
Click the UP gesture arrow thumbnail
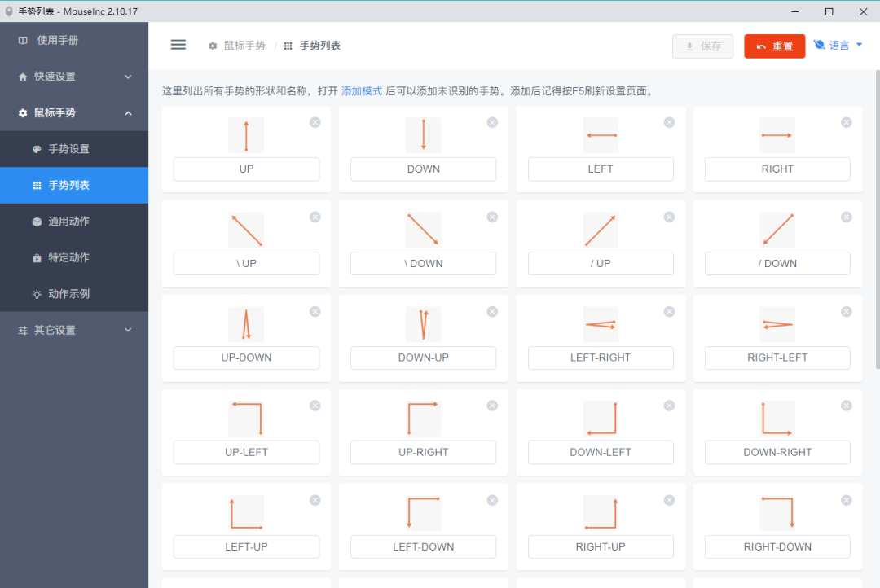click(246, 135)
